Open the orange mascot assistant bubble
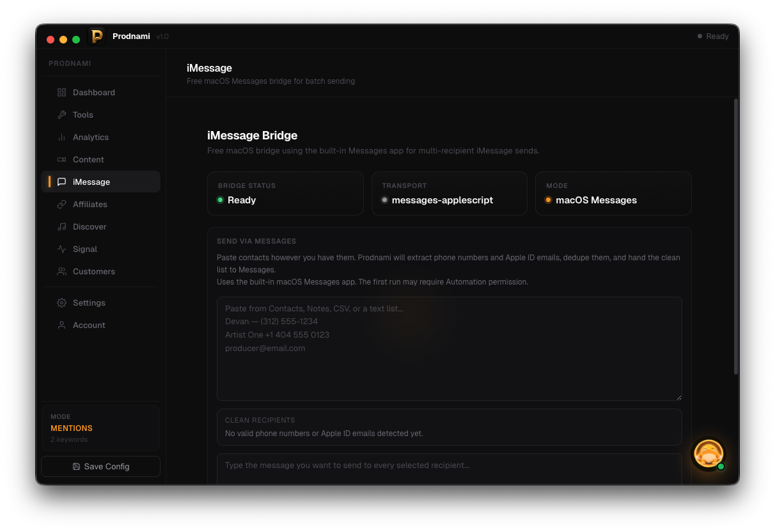This screenshot has height=532, width=775. [708, 455]
